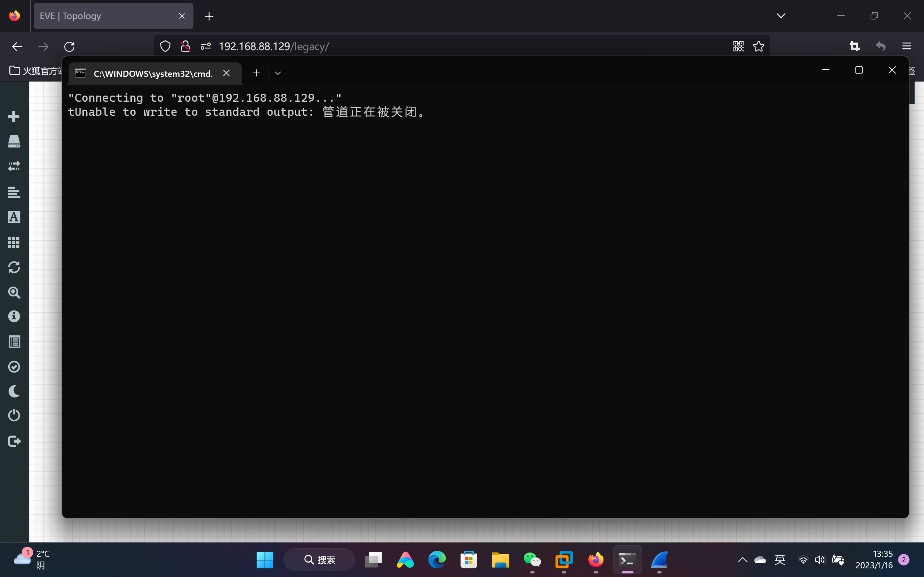Open the text objects A icon

pyautogui.click(x=14, y=217)
